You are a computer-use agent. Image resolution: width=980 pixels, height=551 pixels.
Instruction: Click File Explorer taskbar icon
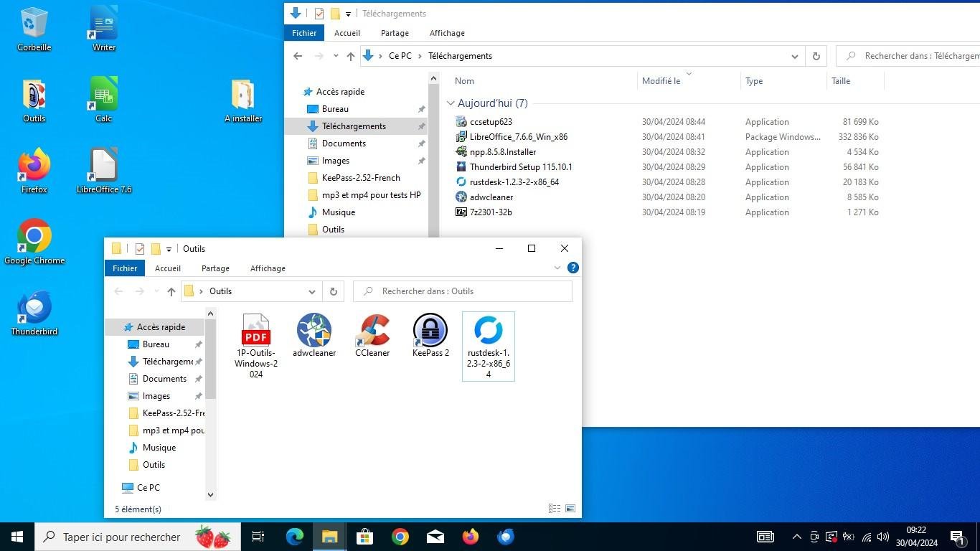pyautogui.click(x=329, y=537)
